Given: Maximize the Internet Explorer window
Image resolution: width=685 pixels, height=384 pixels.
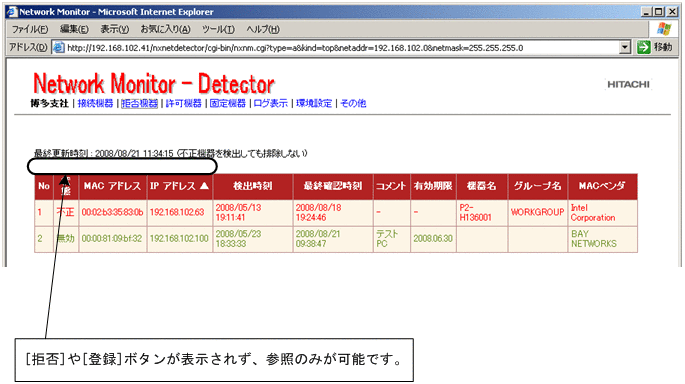Looking at the screenshot, I should [659, 12].
